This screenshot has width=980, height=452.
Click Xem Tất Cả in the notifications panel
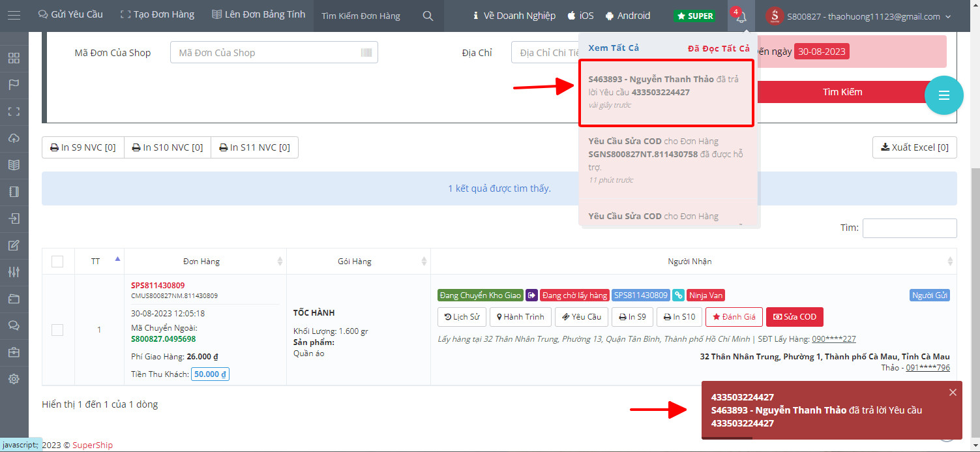(614, 48)
